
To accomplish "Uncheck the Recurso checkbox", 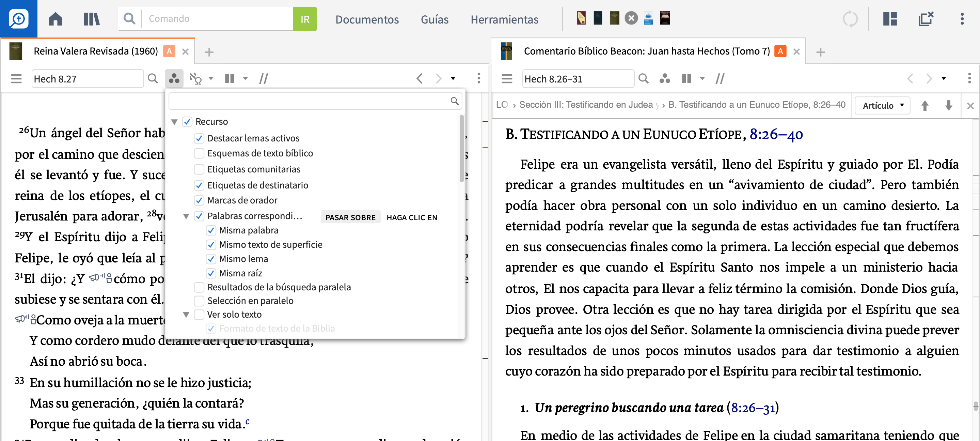I will pyautogui.click(x=187, y=122).
